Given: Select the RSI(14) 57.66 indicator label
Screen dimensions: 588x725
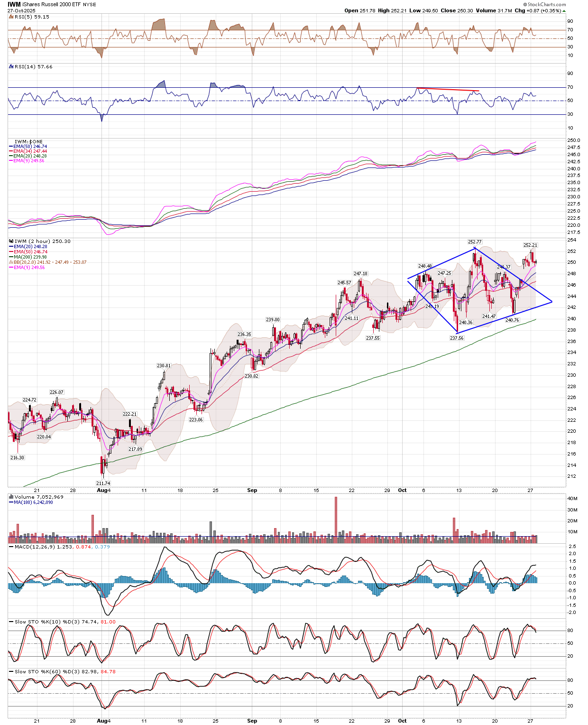Looking at the screenshot, I should click(33, 66).
